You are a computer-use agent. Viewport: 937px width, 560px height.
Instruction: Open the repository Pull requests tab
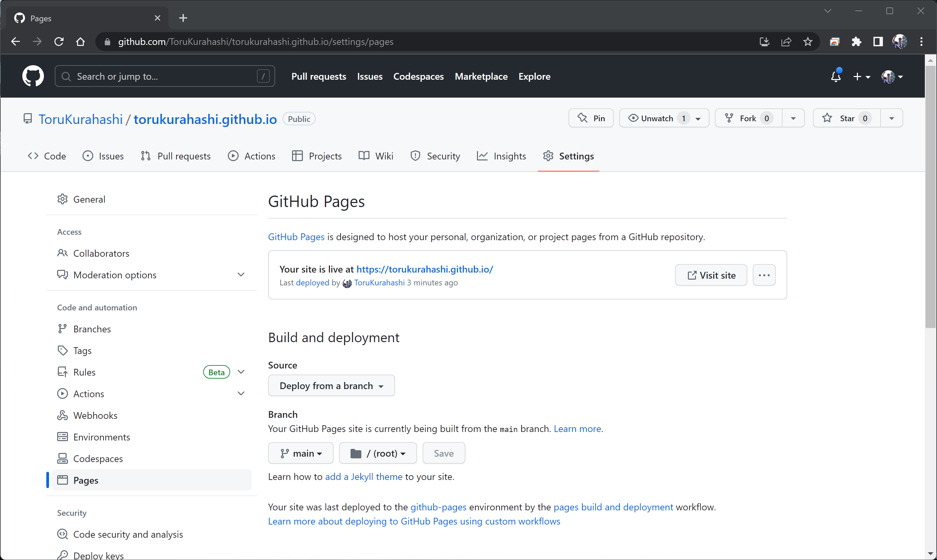click(x=176, y=156)
